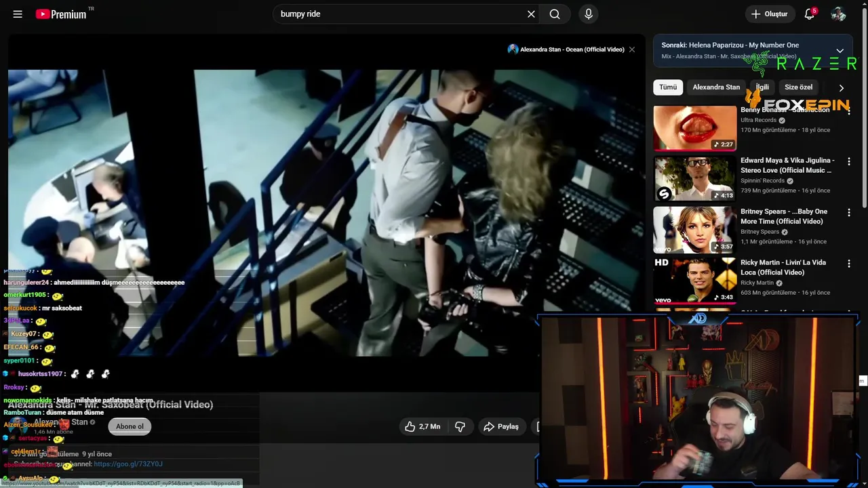Open the YouTube hamburger guide menu
The width and height of the screenshot is (868, 488).
[18, 14]
